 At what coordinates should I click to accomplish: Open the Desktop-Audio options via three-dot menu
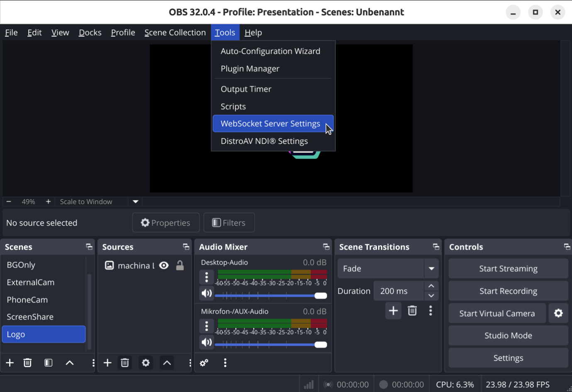tap(206, 277)
